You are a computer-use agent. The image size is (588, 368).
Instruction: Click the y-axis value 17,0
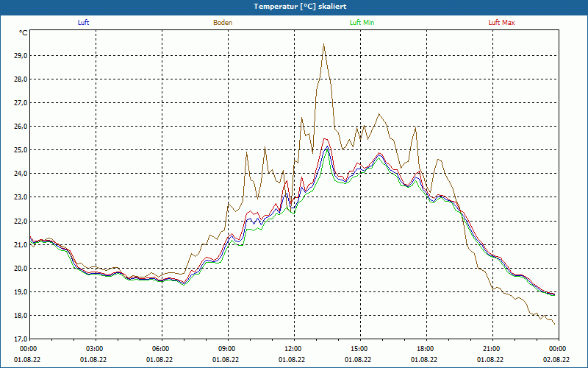[21, 339]
